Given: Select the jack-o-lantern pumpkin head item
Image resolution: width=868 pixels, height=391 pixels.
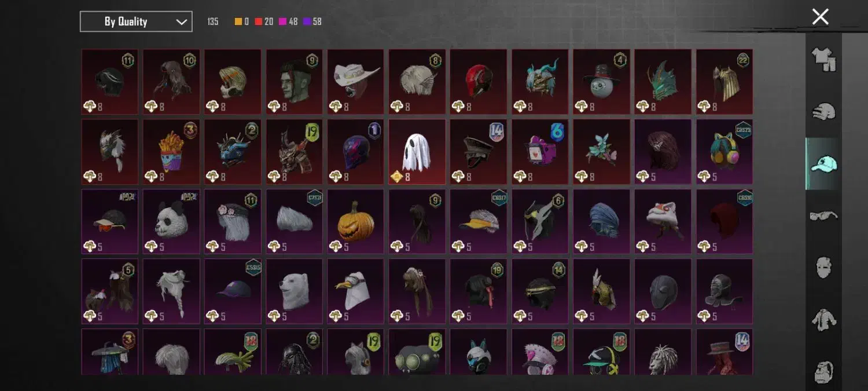Looking at the screenshot, I should (x=356, y=221).
